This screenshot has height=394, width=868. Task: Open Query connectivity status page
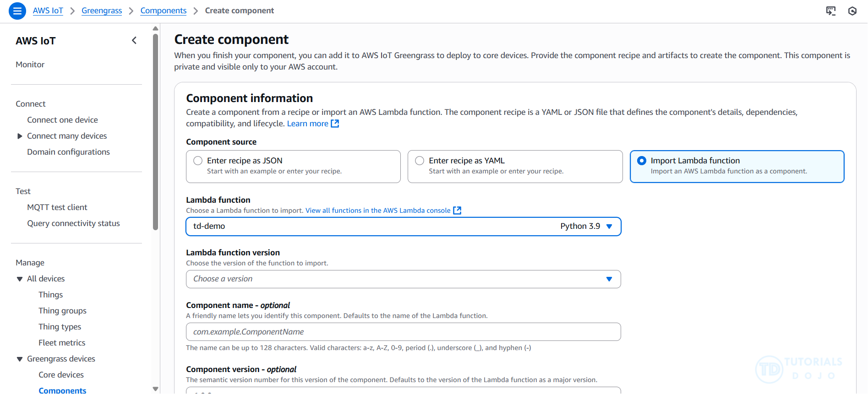tap(73, 223)
